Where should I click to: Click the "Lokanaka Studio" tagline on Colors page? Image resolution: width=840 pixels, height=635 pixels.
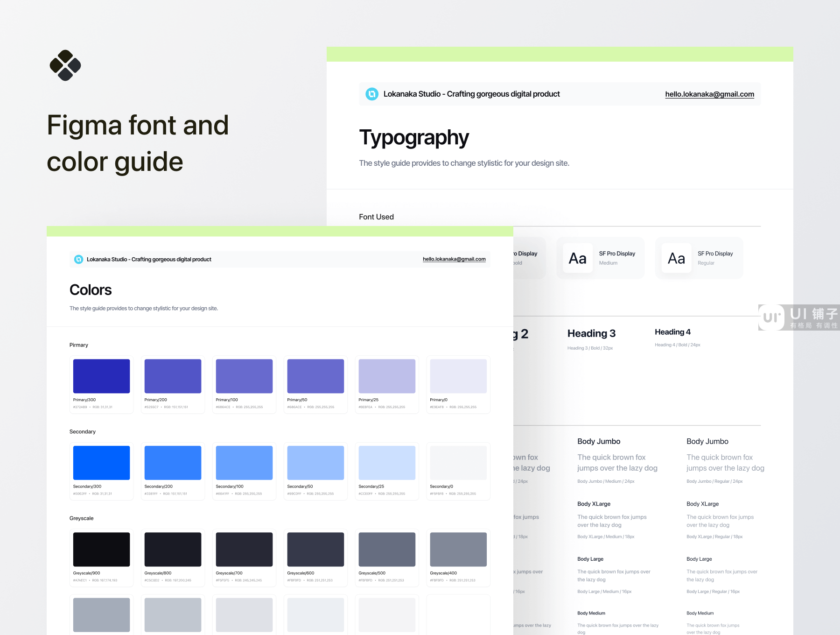(x=149, y=259)
